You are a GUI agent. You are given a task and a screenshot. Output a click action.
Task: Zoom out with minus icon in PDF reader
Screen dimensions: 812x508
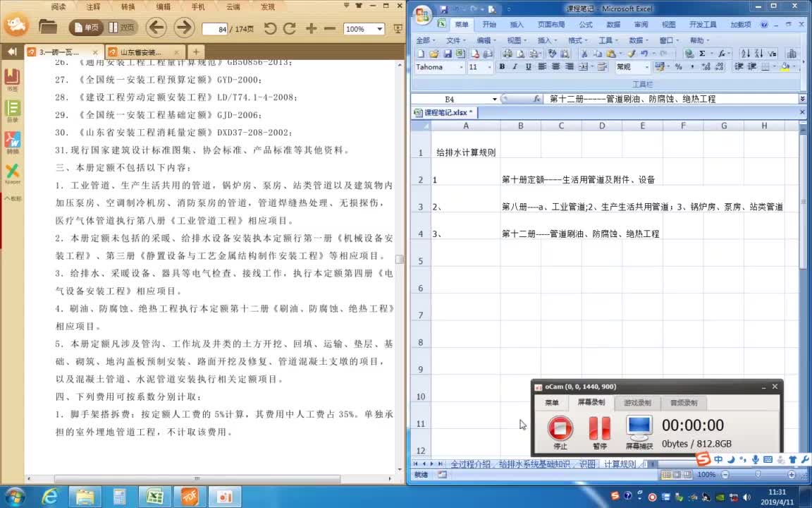[329, 28]
